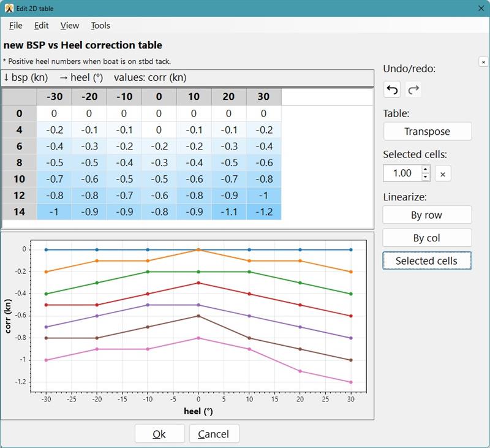Open the Edit menu
The width and height of the screenshot is (490, 448).
[x=41, y=26]
